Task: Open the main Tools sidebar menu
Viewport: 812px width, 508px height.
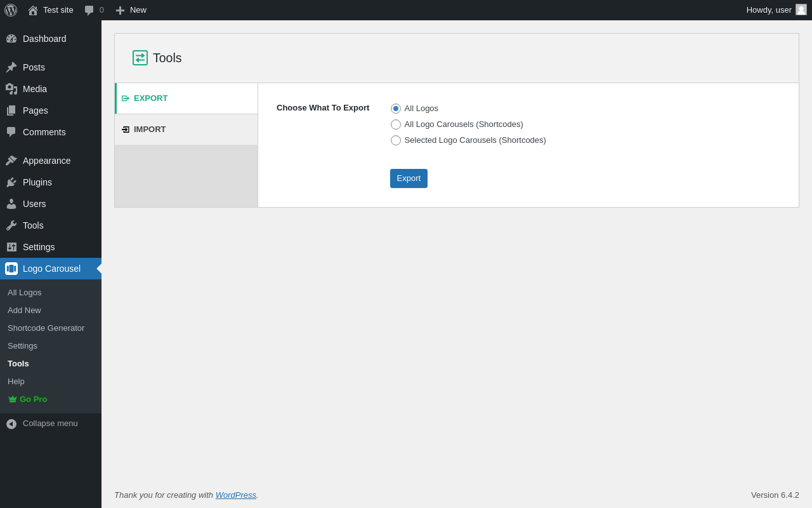Action: click(x=51, y=225)
